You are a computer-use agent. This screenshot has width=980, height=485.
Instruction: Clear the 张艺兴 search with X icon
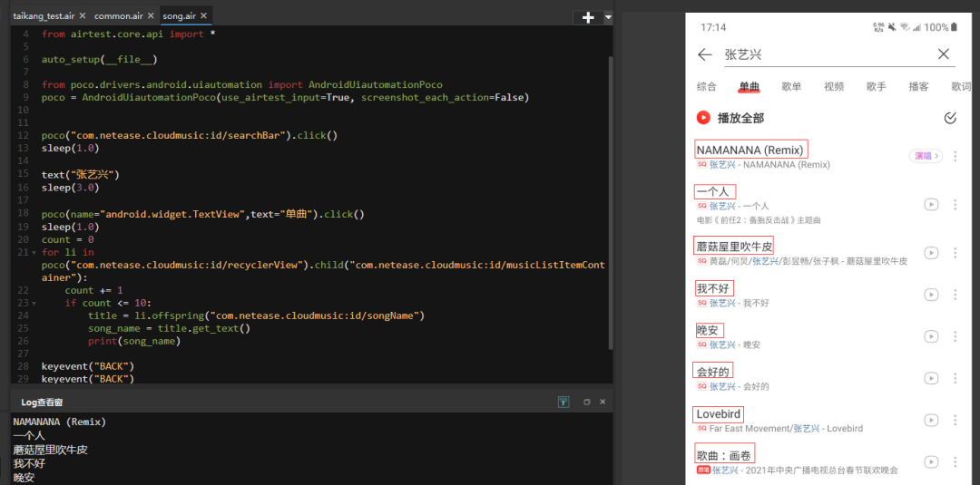pyautogui.click(x=944, y=54)
